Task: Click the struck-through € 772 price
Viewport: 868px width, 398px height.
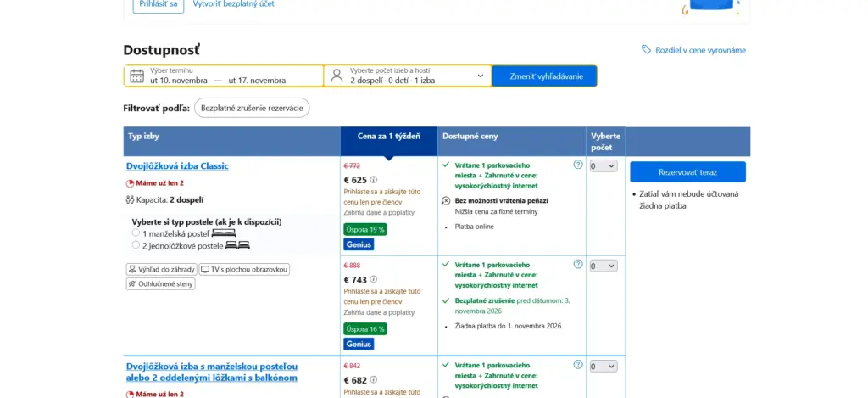Action: 352,165
